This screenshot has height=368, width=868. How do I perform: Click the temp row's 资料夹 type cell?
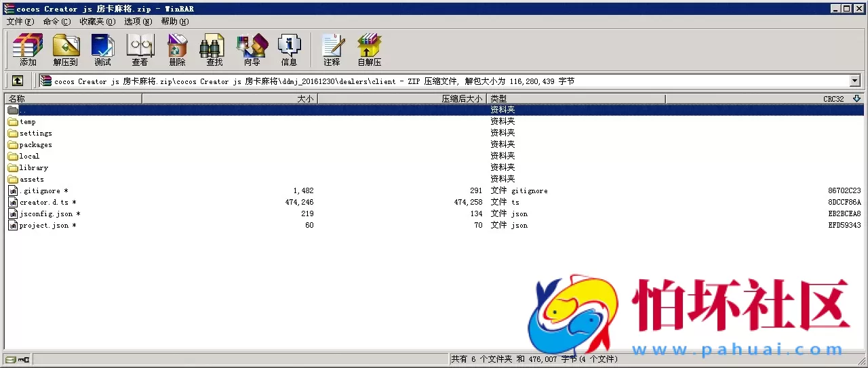[502, 122]
